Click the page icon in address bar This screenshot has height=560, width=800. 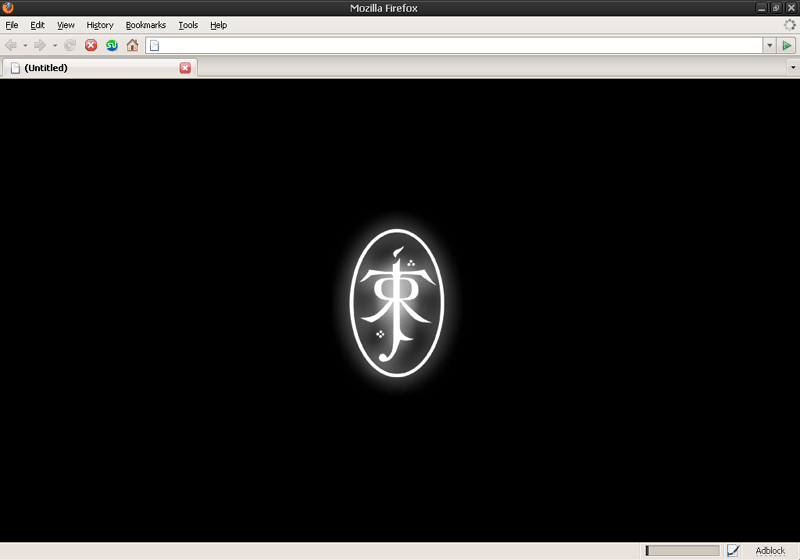154,45
